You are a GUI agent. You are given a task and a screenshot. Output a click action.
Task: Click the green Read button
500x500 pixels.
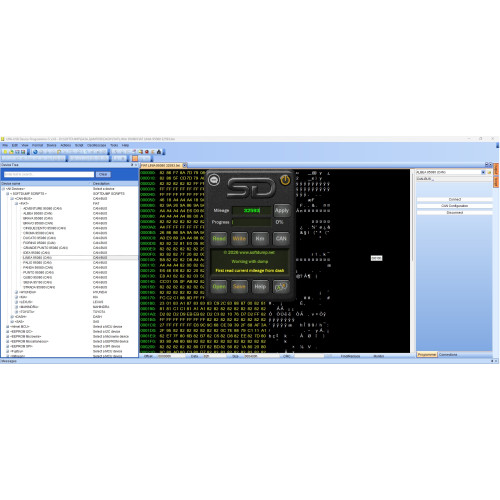point(219,239)
